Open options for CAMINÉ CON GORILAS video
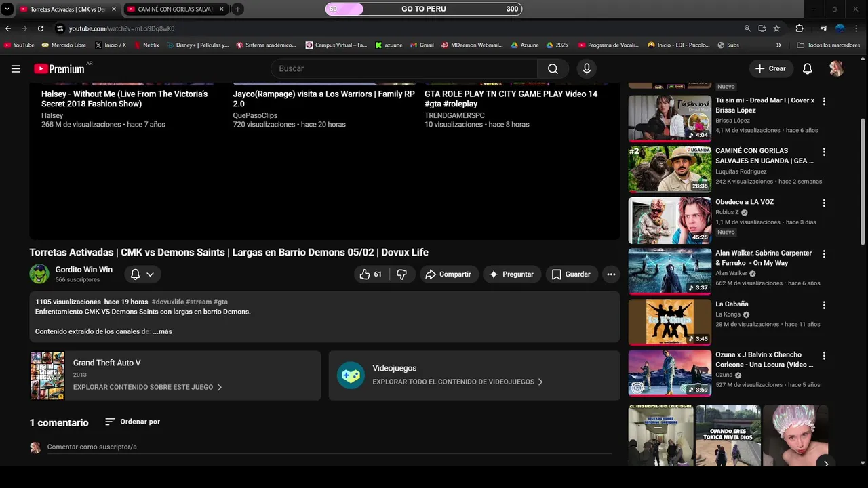 click(x=824, y=152)
